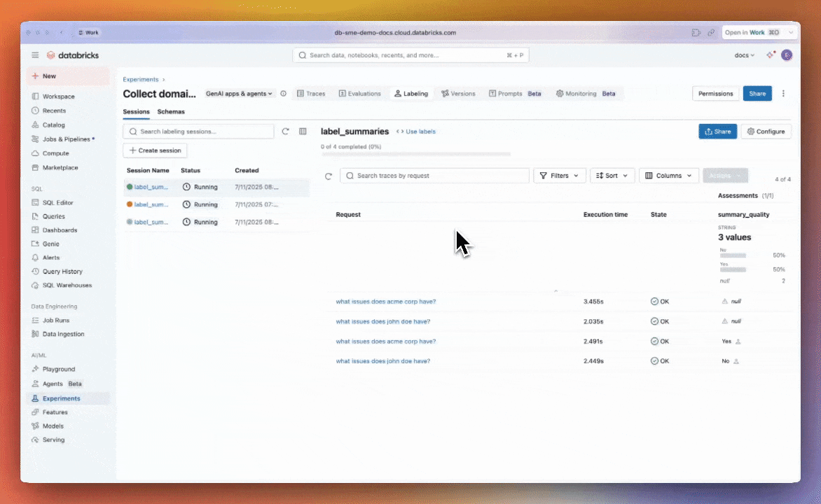The width and height of the screenshot is (821, 504).
Task: Click the Search labeling sessions field
Action: pyautogui.click(x=198, y=132)
